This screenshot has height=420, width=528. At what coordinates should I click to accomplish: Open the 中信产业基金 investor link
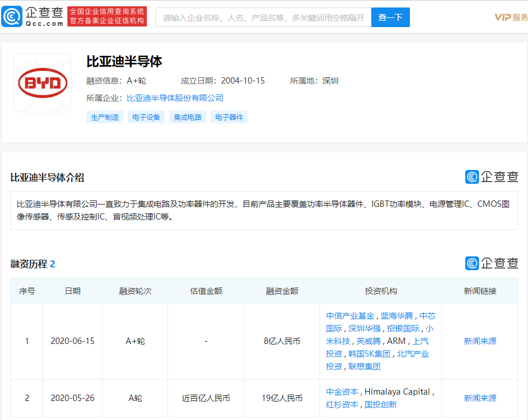click(x=350, y=316)
